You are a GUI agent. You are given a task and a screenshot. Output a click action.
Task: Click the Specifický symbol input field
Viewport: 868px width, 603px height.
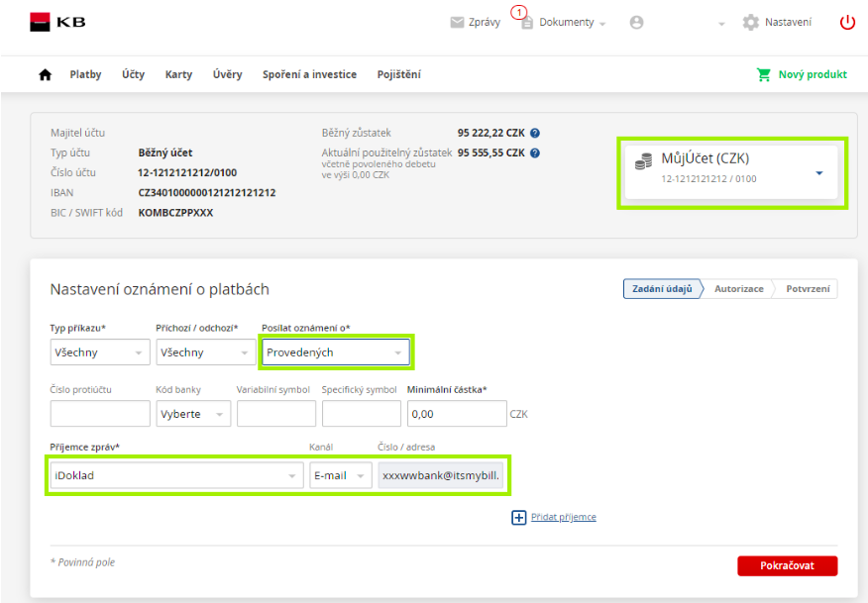(x=362, y=414)
